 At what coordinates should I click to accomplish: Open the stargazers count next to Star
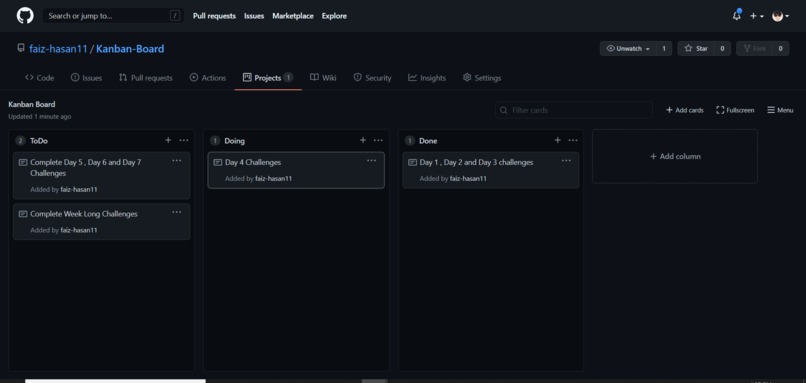pos(722,48)
